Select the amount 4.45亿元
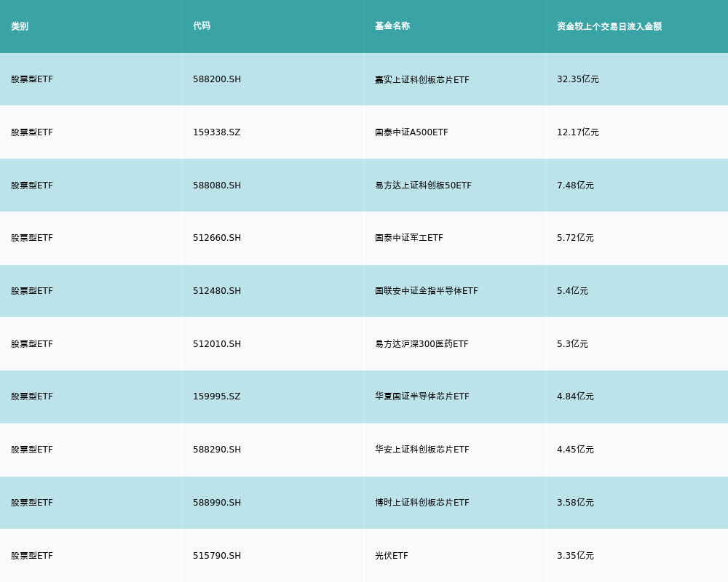 (x=575, y=450)
